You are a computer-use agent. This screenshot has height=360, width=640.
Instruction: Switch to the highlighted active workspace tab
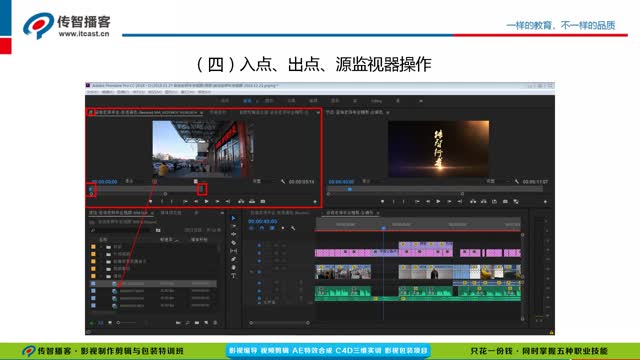pos(247,101)
